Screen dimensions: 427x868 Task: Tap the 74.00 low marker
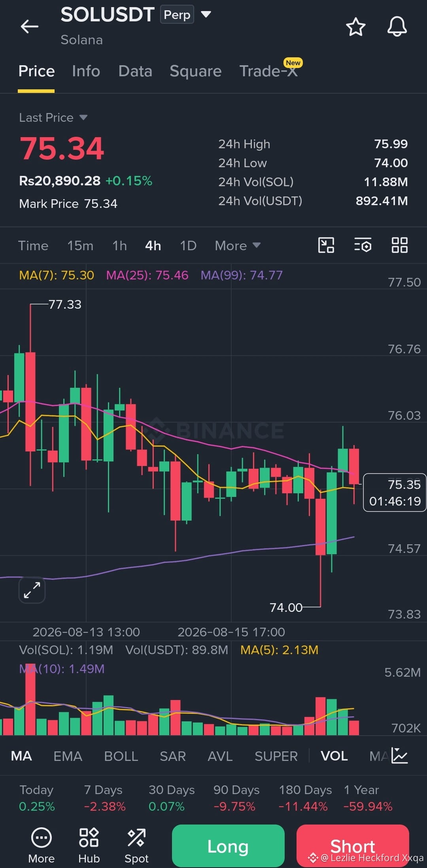tap(286, 608)
